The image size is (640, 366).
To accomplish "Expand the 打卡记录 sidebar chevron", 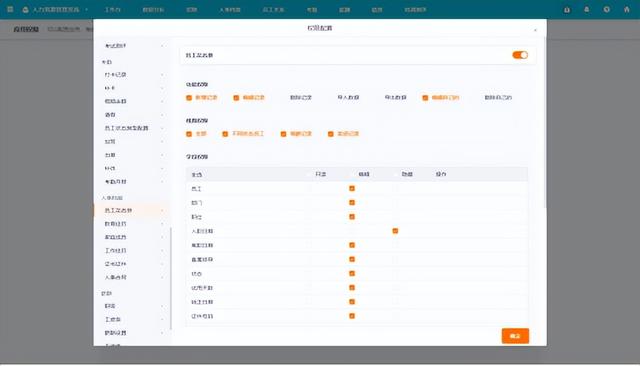I will [x=162, y=75].
